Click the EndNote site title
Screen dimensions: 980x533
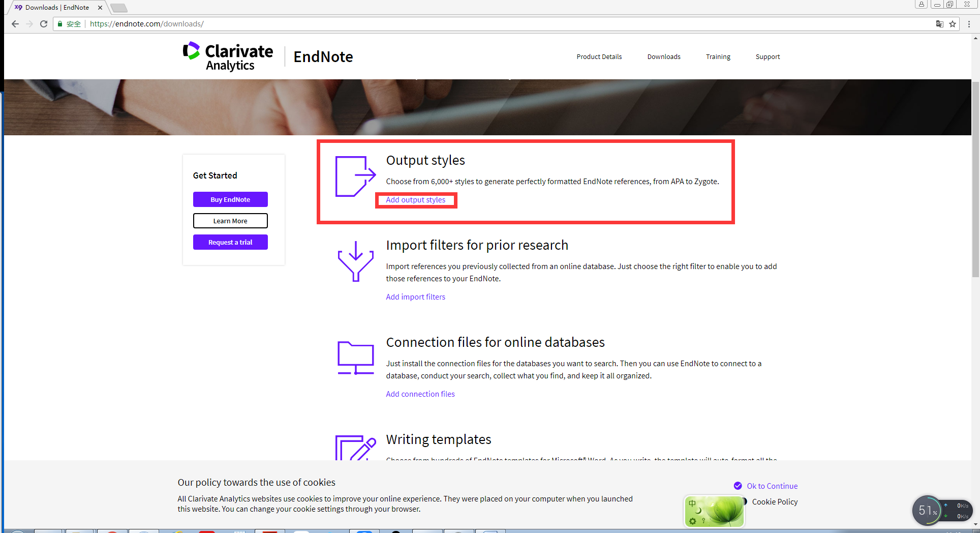tap(323, 57)
